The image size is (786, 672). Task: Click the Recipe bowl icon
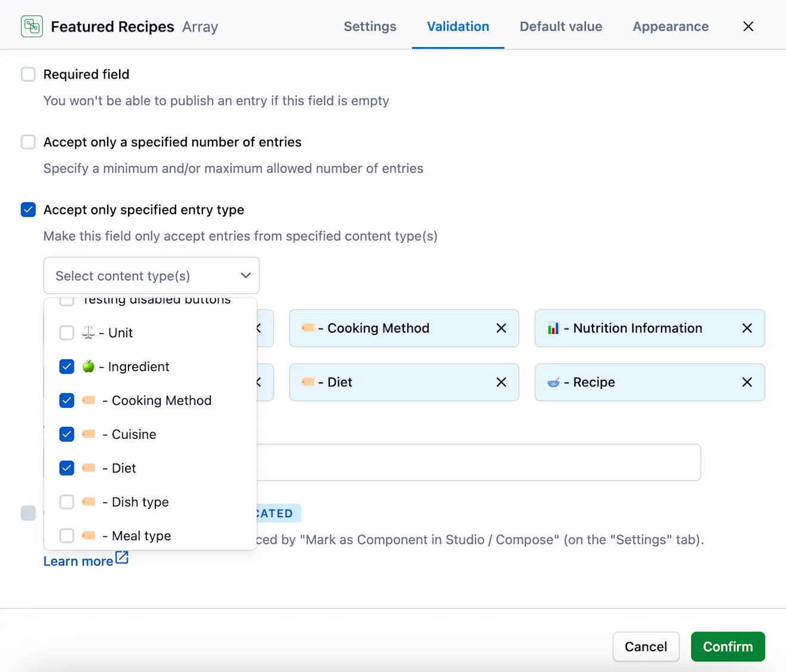[x=553, y=382]
